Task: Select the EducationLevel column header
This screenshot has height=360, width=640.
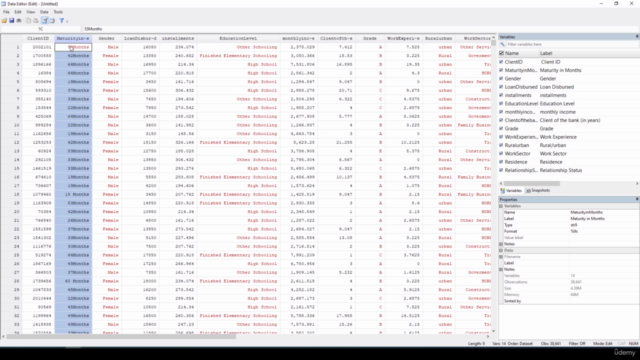Action: point(238,38)
